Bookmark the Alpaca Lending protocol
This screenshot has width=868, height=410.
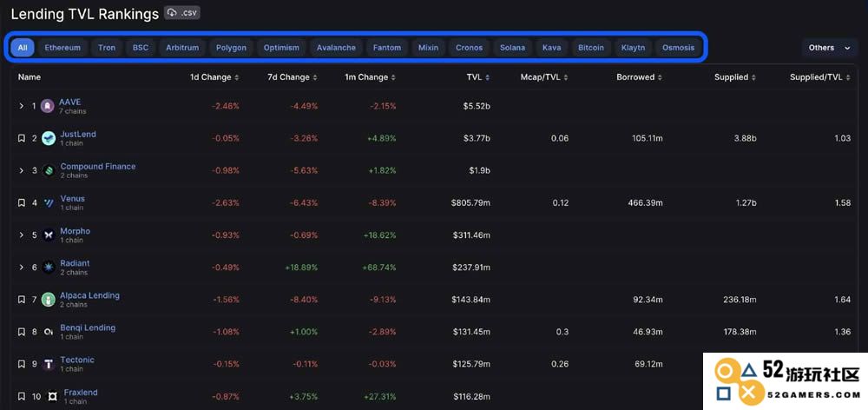[21, 300]
